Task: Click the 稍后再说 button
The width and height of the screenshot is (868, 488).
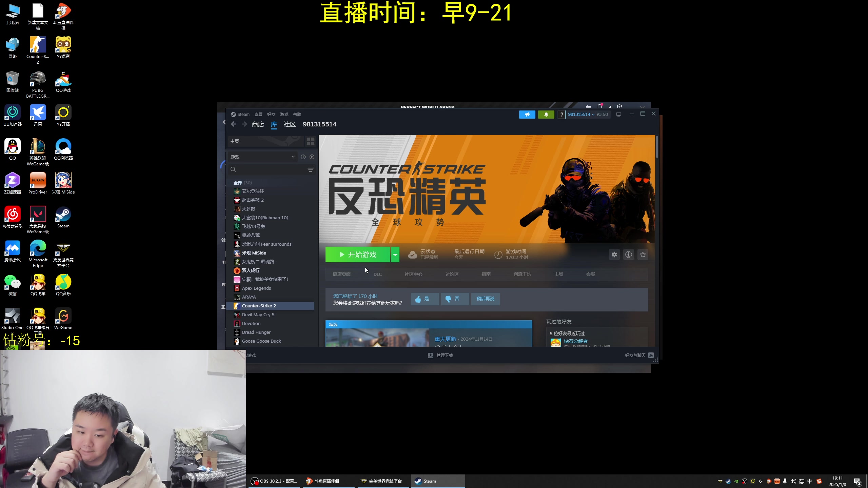Action: coord(485,299)
